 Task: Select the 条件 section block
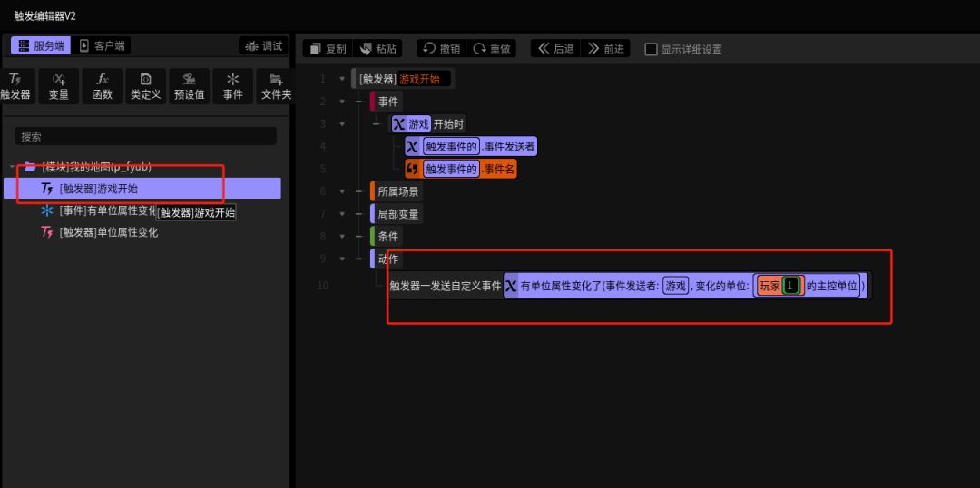387,236
